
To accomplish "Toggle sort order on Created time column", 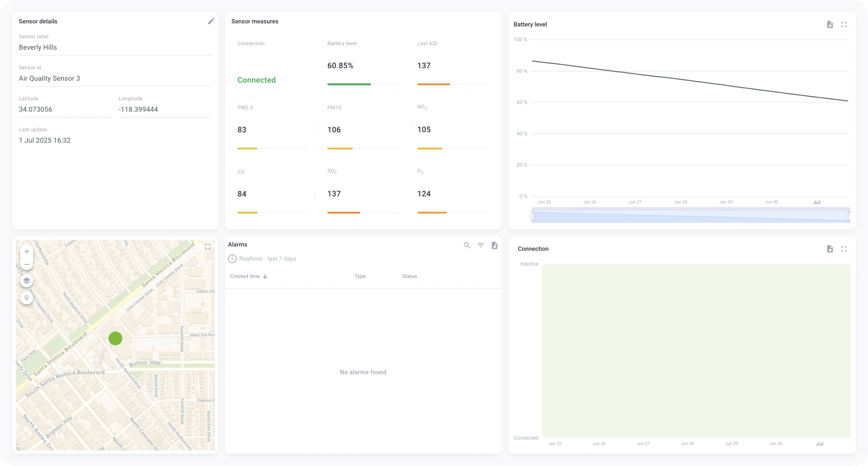I will click(265, 276).
